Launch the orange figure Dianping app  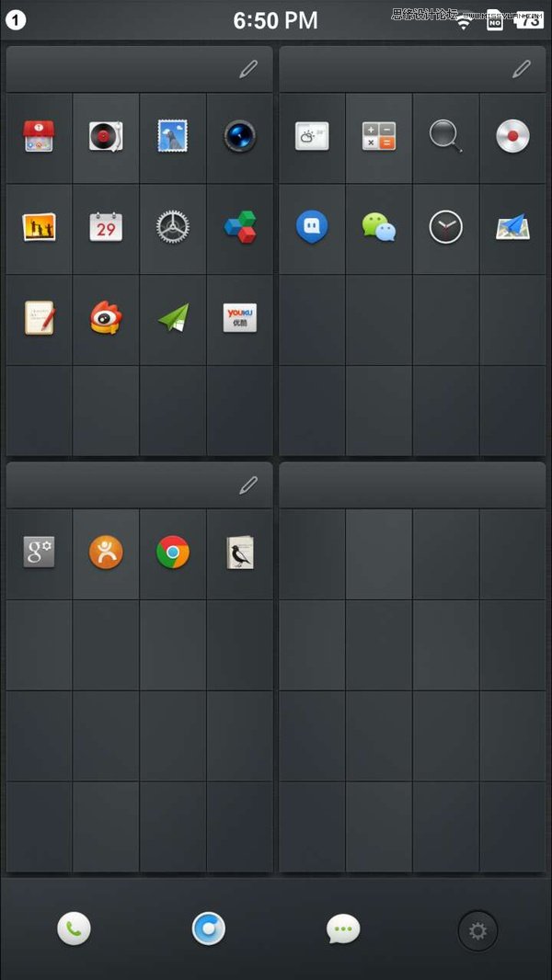(x=106, y=552)
